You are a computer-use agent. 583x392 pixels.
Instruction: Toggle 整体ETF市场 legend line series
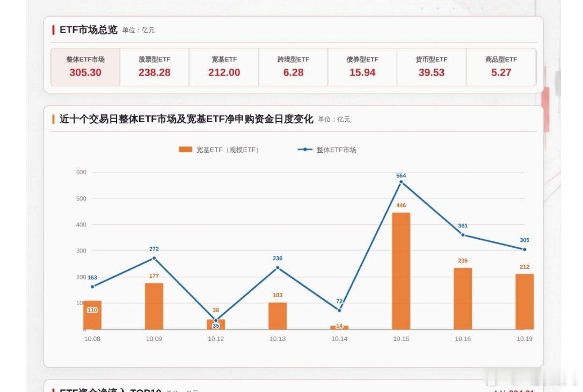[x=327, y=150]
